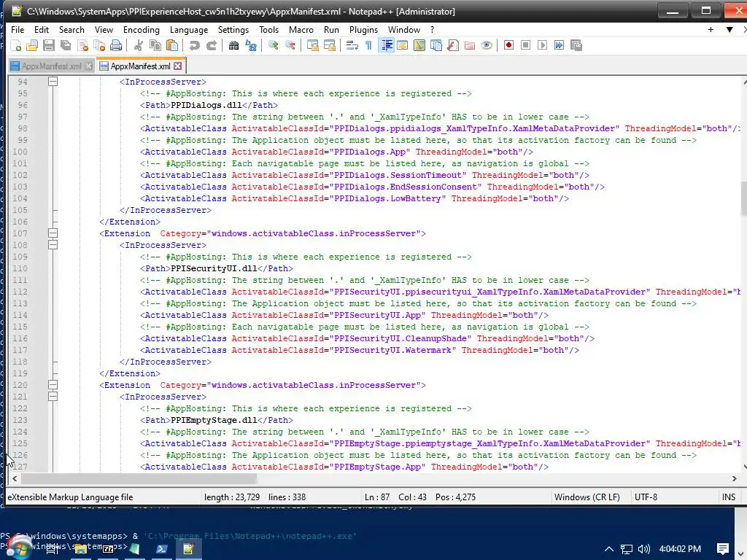
Task: Collapse the InProcessServer fold at line 108
Action: (53, 245)
